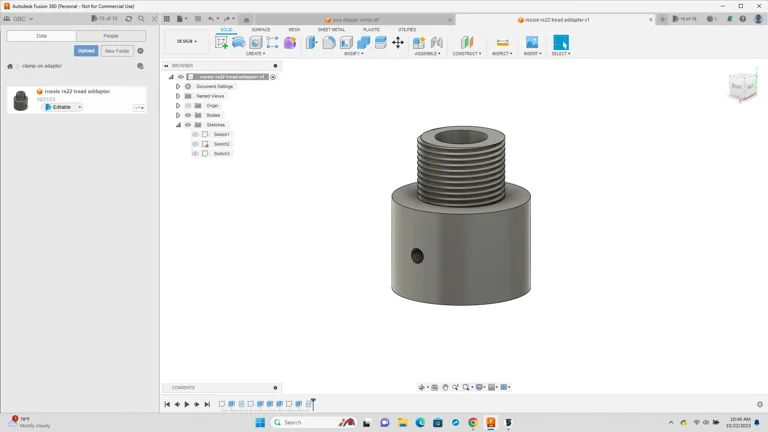Switch to the SURFACE tab

260,30
